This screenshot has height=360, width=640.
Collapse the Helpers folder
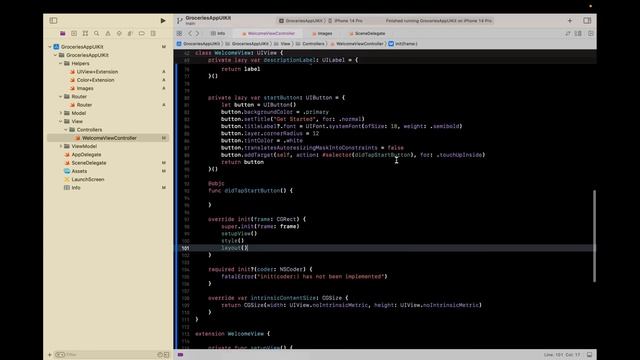[61, 63]
